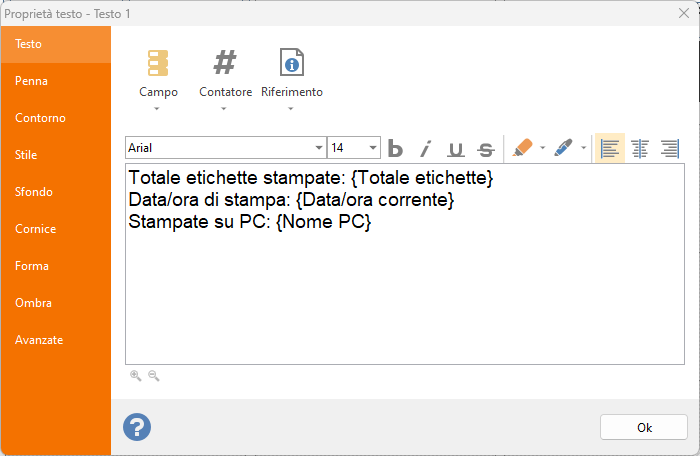Image resolution: width=700 pixels, height=456 pixels.
Task: Apply strikethrough to text
Action: (x=486, y=149)
